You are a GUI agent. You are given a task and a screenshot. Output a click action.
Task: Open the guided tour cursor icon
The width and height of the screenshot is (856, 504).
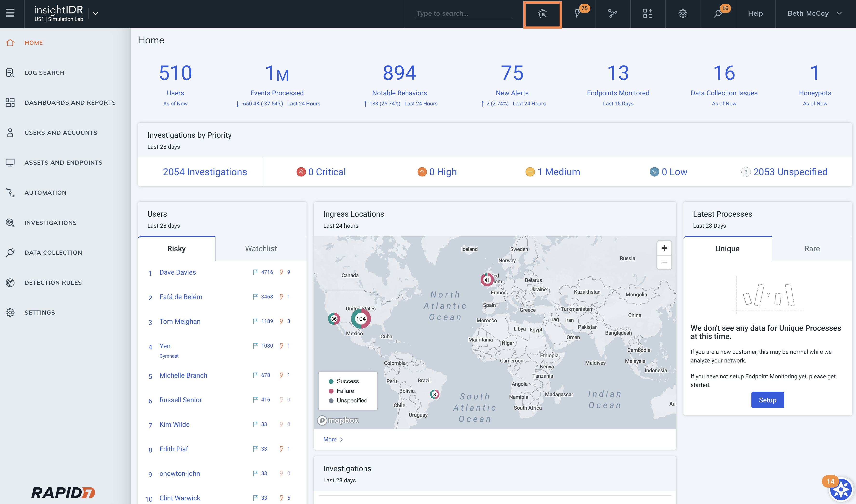[x=542, y=14]
